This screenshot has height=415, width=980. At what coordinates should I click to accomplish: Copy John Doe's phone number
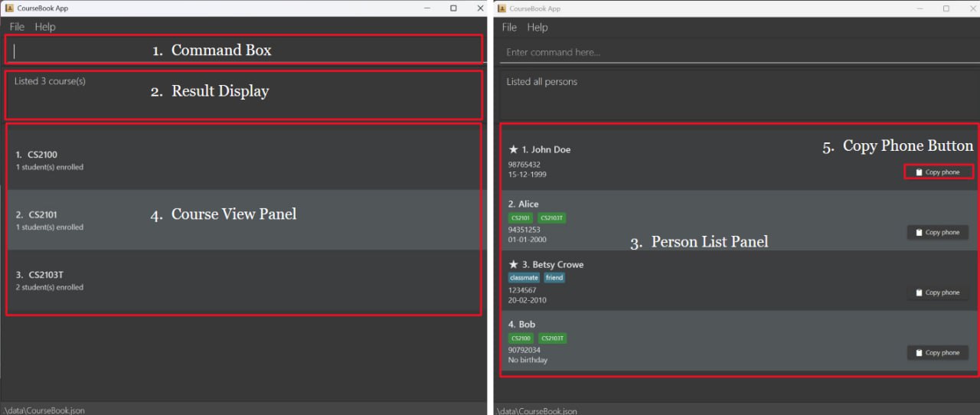point(938,172)
